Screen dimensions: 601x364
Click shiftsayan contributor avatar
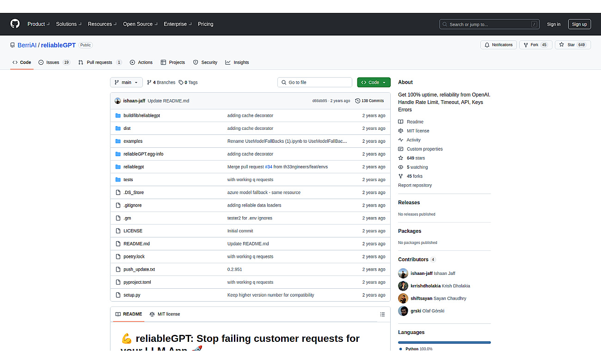(403, 298)
